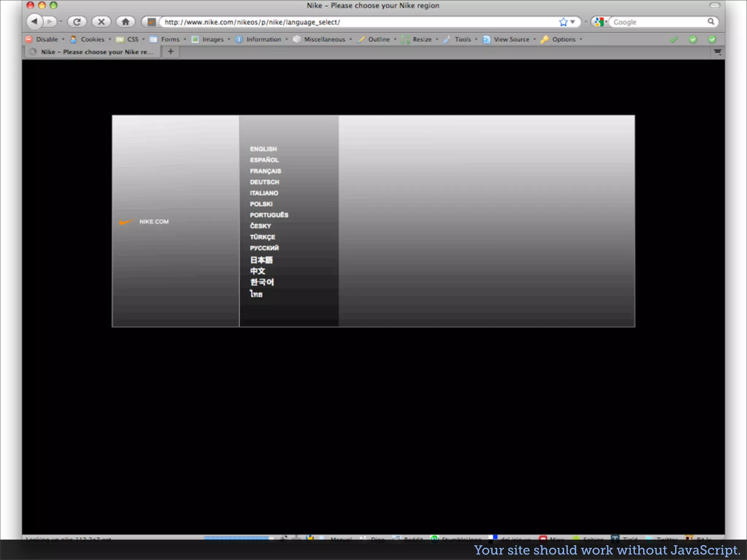The width and height of the screenshot is (747, 560).
Task: Click the Images toolbar icon
Action: point(195,39)
